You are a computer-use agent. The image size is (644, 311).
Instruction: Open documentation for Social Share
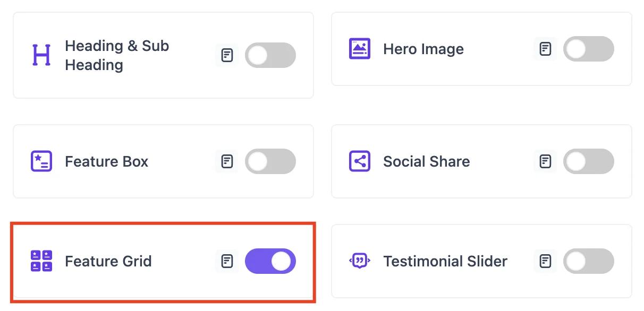pyautogui.click(x=545, y=161)
